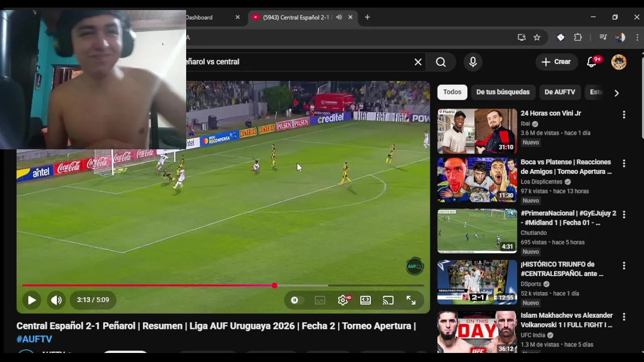The width and height of the screenshot is (644, 362).
Task: Open the UFC India channel name
Action: click(533, 335)
